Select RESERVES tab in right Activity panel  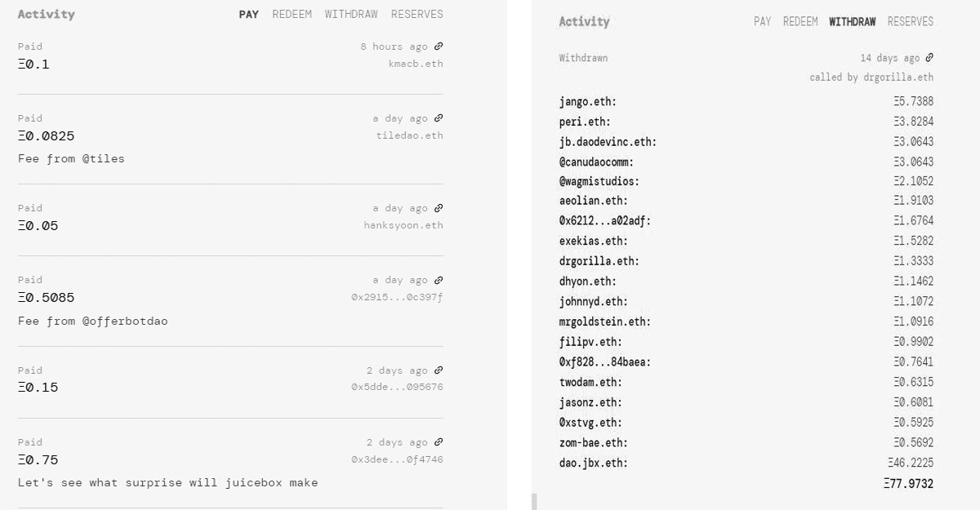[910, 21]
